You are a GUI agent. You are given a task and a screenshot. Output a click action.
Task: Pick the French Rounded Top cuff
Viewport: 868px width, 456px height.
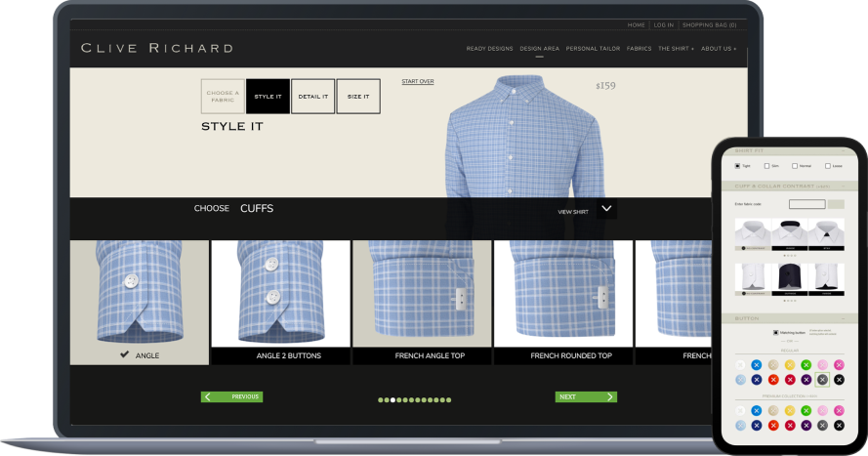563,293
